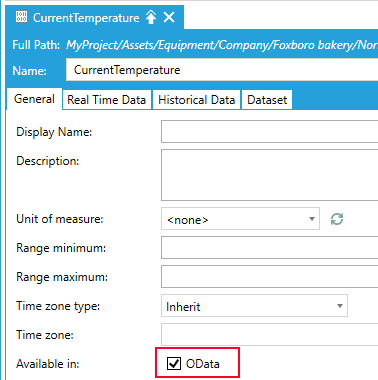
Task: Click the Name field containing CurrentTemperature
Action: click(x=222, y=70)
